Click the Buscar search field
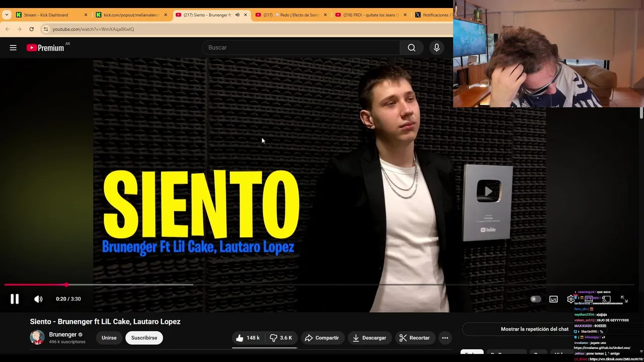The width and height of the screenshot is (644, 362). 302,48
